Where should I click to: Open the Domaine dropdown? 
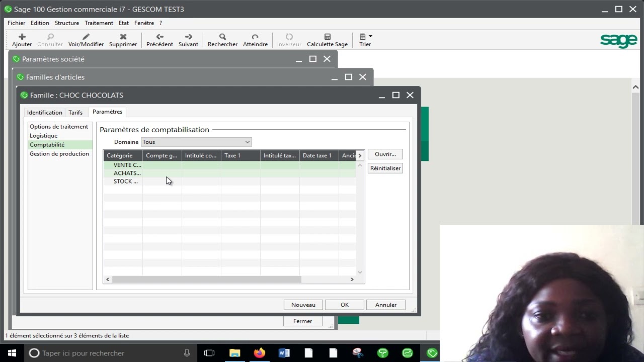196,142
